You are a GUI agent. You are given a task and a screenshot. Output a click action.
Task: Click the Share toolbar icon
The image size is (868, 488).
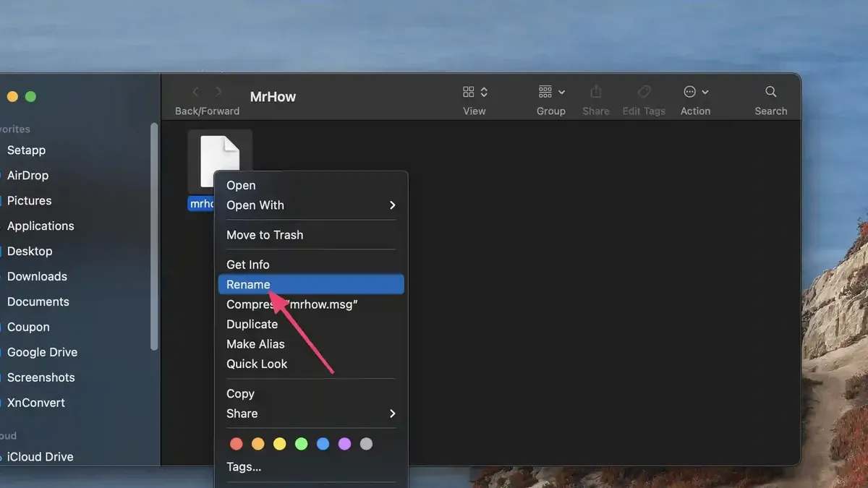(596, 92)
